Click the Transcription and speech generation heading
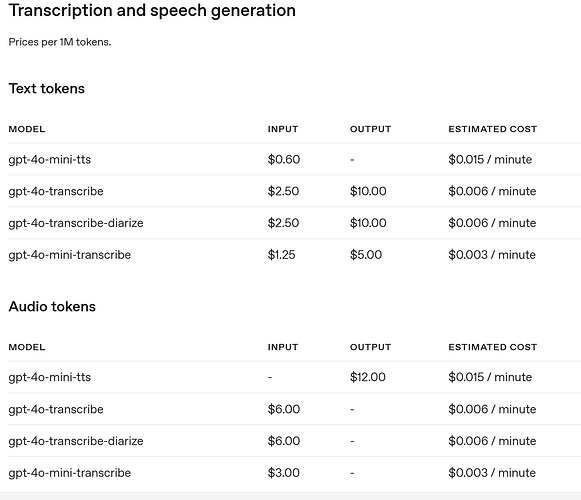Image resolution: width=581 pixels, height=500 pixels. (152, 11)
